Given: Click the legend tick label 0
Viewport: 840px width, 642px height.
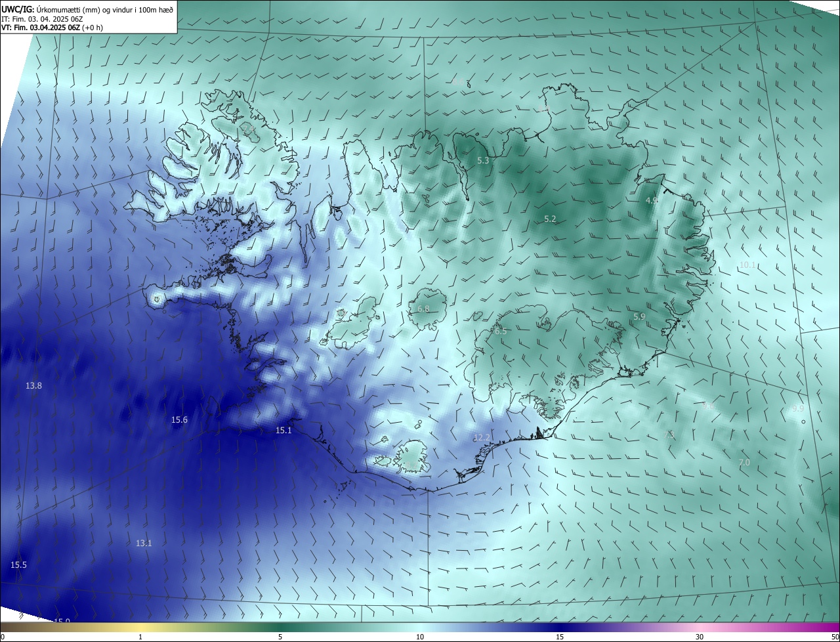Looking at the screenshot, I should (x=2, y=637).
